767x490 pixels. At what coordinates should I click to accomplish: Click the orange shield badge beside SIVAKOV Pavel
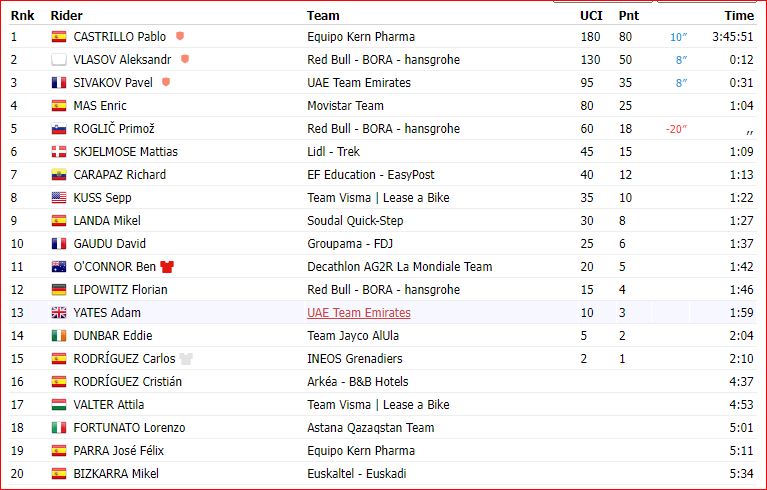point(166,82)
